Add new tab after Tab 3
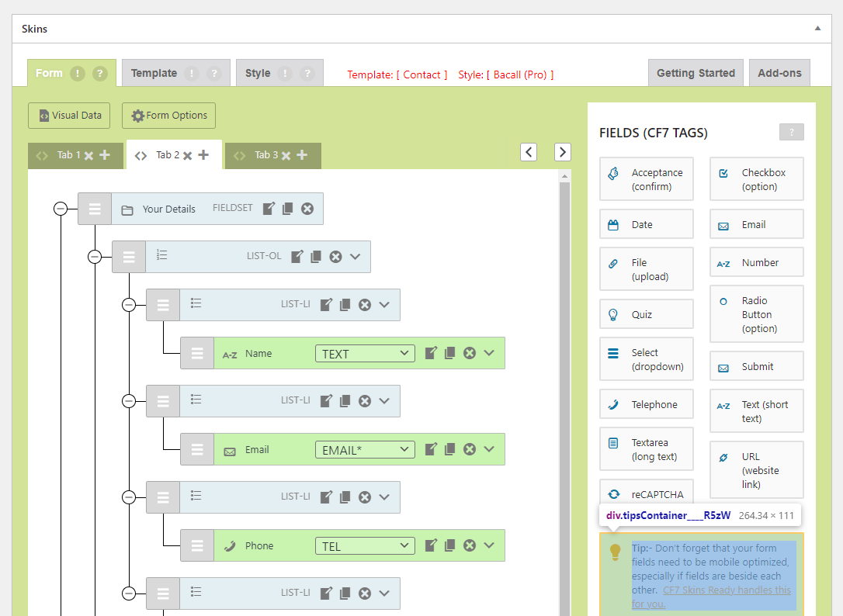 click(302, 155)
